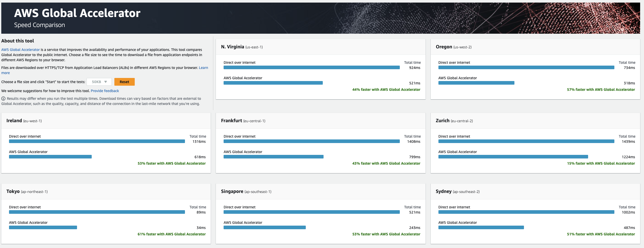Click the 43% faster result text
Screen dimensions: 644x248
(386, 163)
